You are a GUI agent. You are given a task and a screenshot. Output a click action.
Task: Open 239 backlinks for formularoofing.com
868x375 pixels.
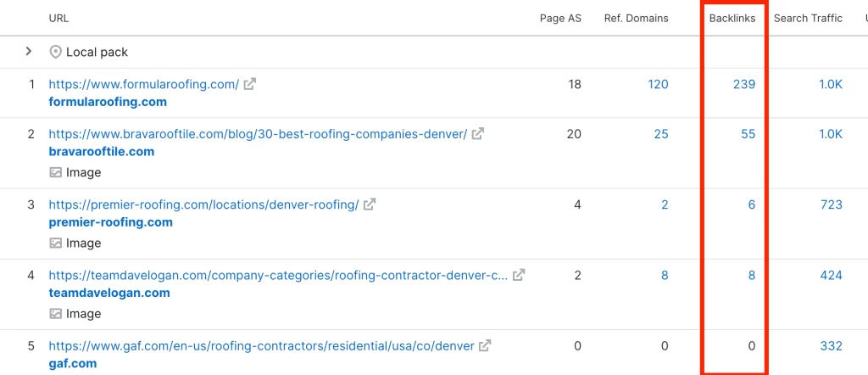pyautogui.click(x=744, y=84)
